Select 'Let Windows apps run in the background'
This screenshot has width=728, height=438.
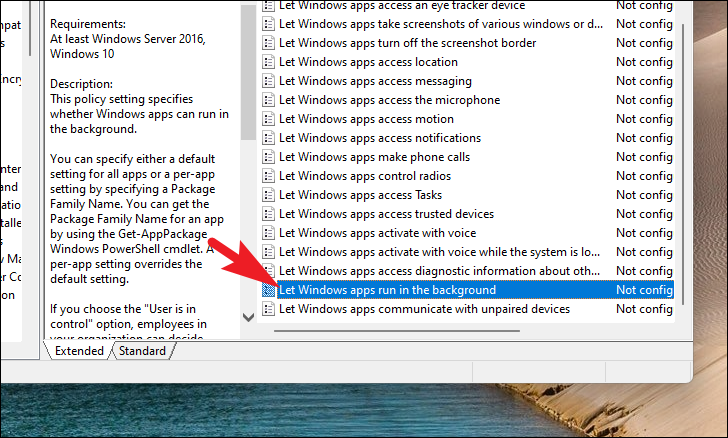[387, 290]
